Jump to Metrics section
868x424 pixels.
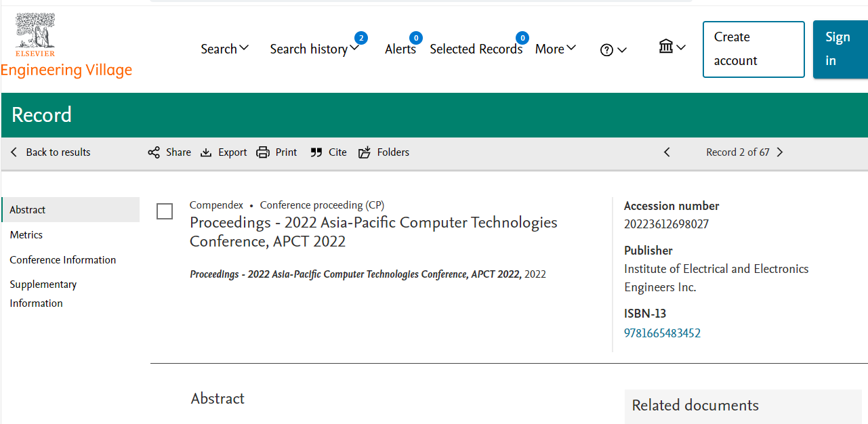[26, 235]
